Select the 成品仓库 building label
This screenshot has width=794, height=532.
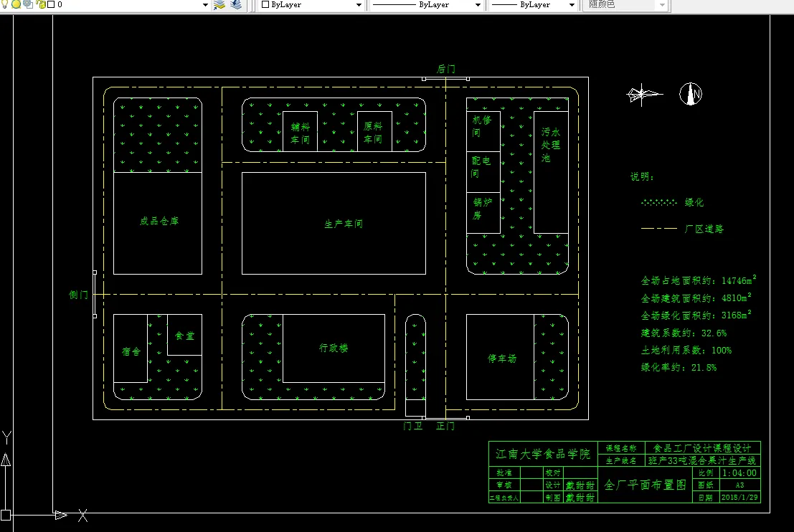tap(159, 221)
